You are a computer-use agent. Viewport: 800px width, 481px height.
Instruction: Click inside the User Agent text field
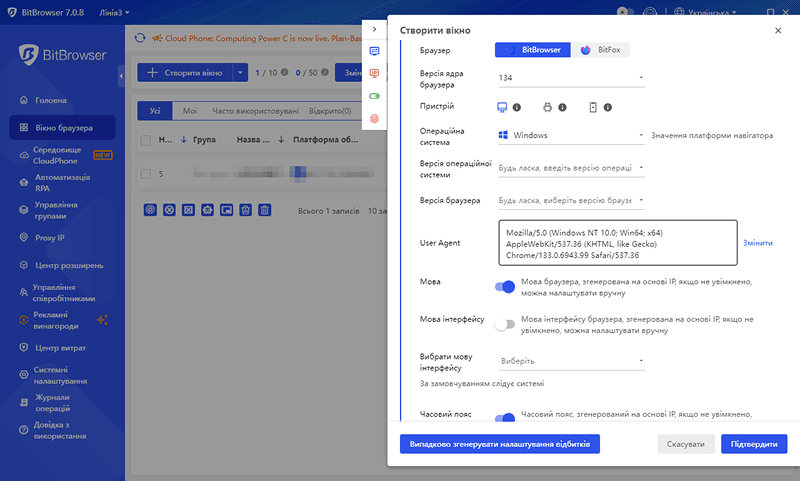point(615,244)
